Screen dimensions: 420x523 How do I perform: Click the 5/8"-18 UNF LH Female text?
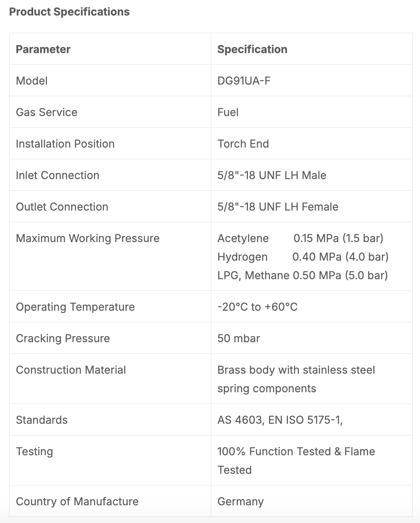click(278, 207)
